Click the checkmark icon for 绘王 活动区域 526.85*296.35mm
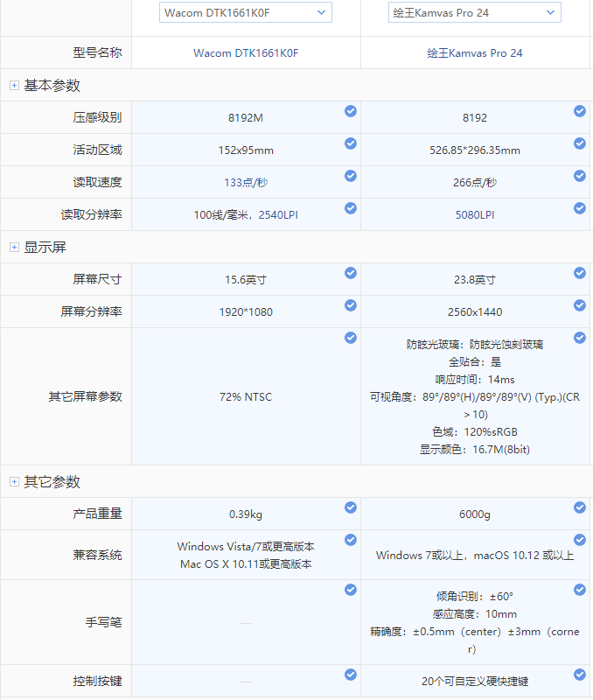 click(580, 143)
